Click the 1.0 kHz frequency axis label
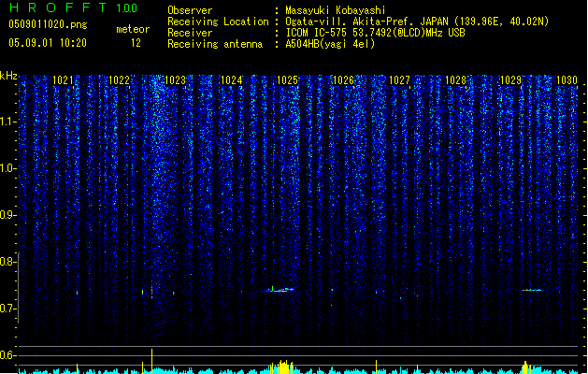The height and width of the screenshot is (374, 588). (8, 168)
